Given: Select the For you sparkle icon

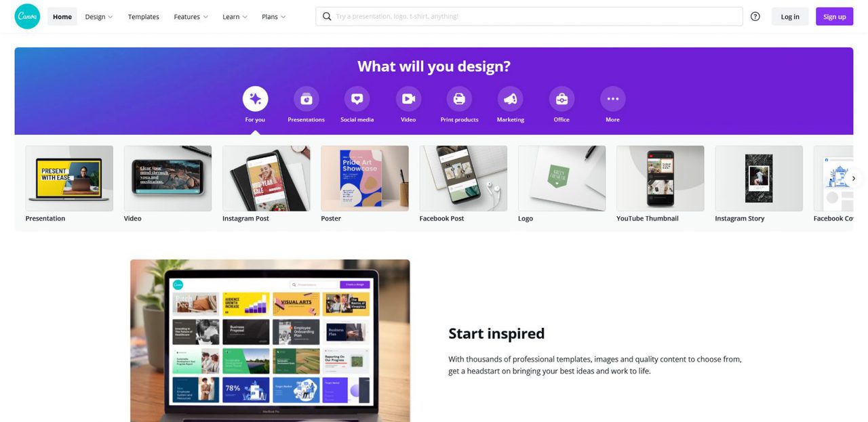Looking at the screenshot, I should click(x=255, y=99).
